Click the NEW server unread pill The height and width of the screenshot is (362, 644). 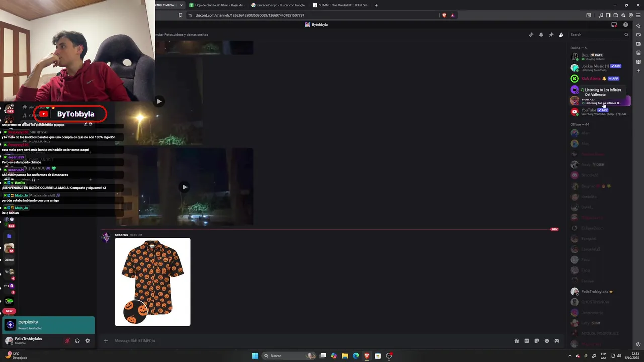coord(9,311)
